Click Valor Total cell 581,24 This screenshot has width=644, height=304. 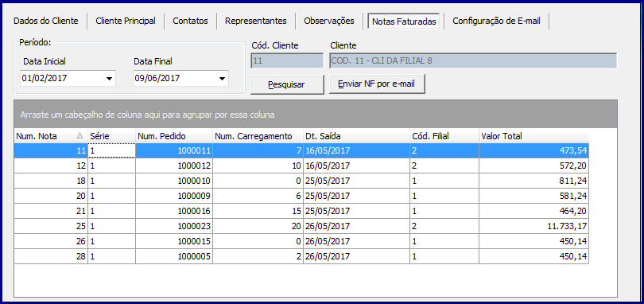coord(534,197)
